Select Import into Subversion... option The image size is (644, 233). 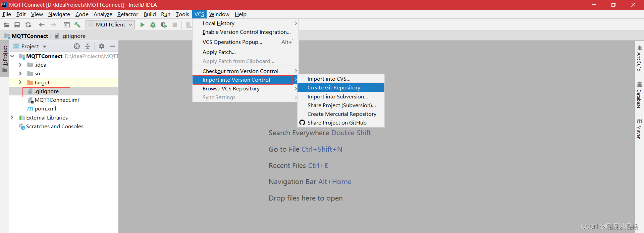click(x=341, y=96)
